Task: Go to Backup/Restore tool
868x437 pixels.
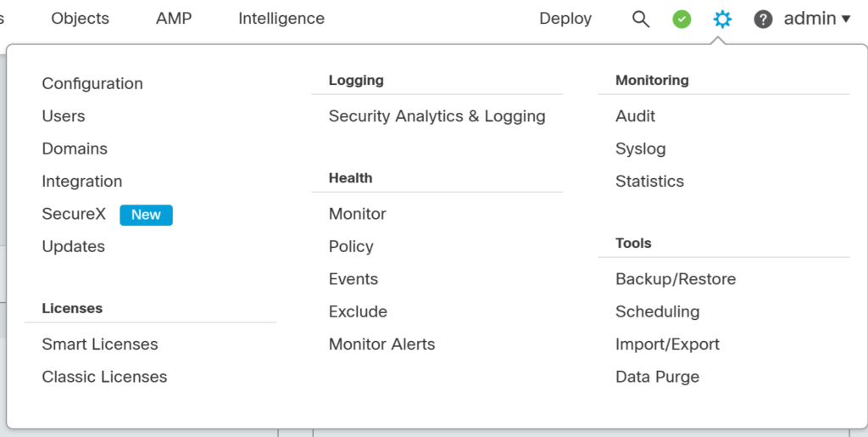Action: point(676,279)
